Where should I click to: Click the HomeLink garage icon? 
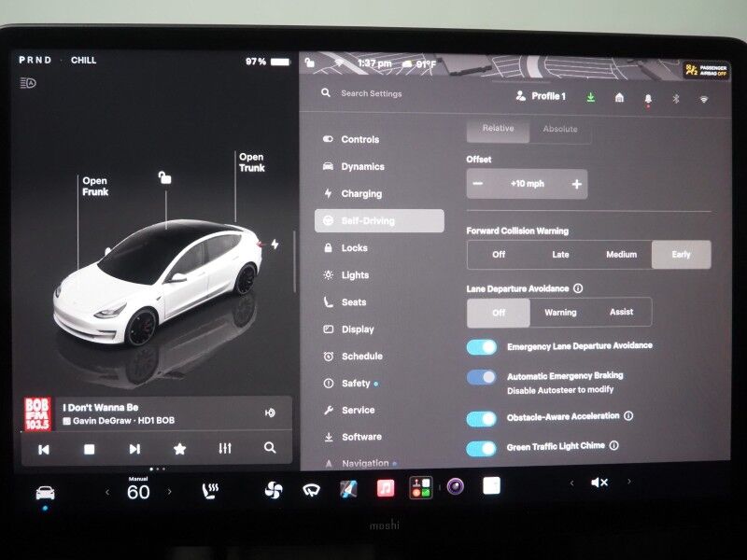click(x=619, y=98)
